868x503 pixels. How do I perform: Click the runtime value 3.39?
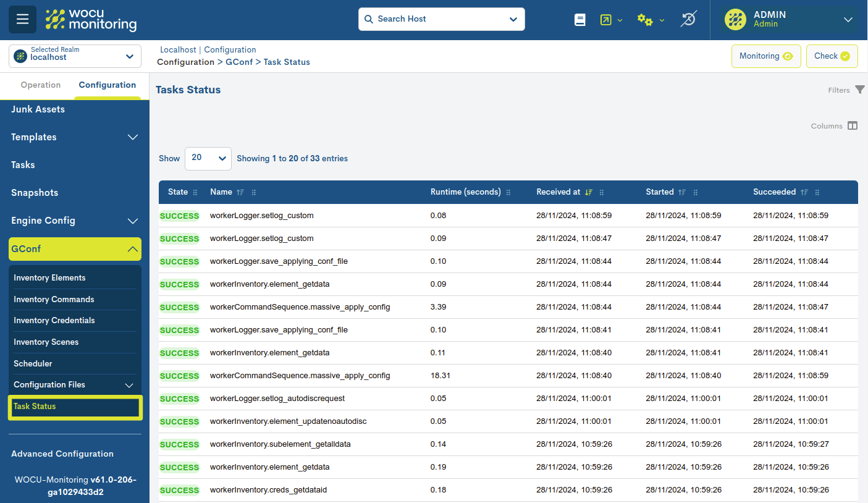point(439,307)
